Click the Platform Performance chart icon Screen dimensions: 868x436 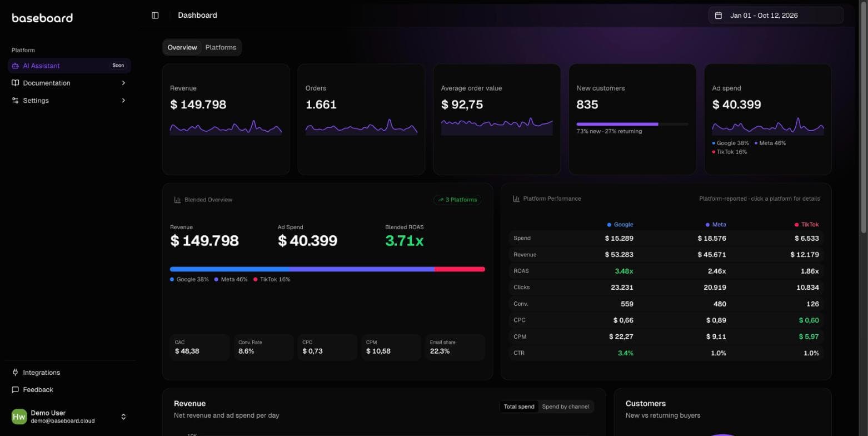point(516,199)
